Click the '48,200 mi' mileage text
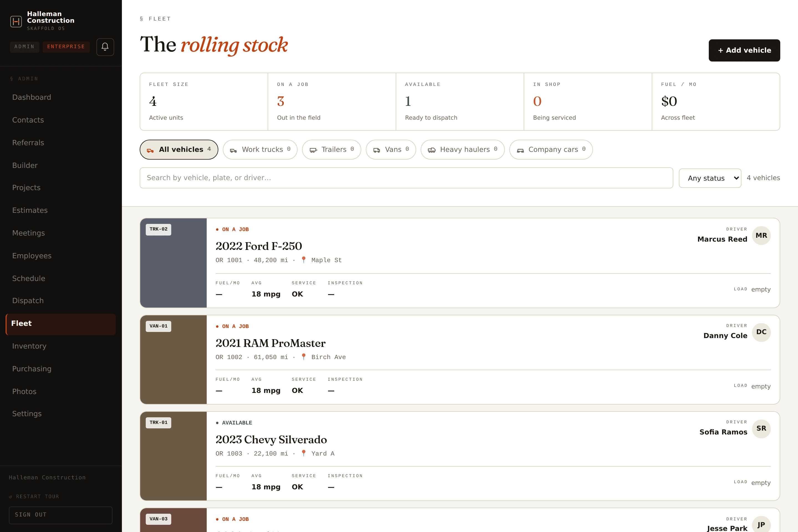The image size is (798, 532). (271, 260)
